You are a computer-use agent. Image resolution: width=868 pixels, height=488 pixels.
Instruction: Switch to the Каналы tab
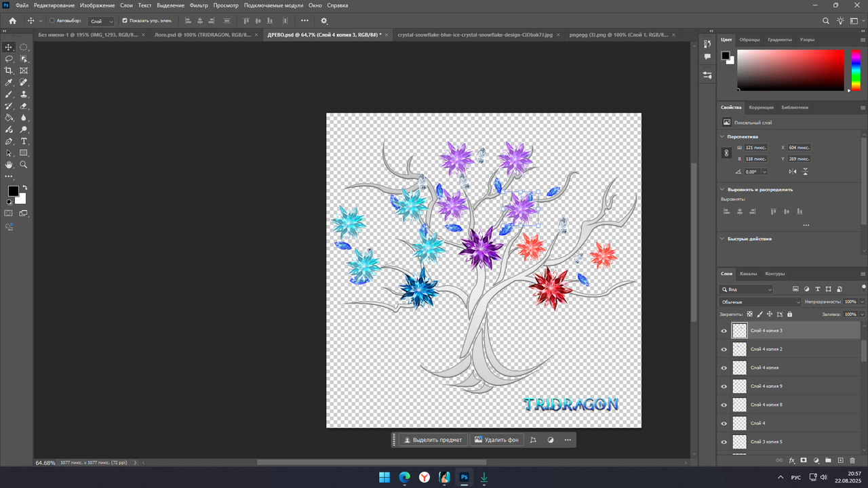pos(749,274)
